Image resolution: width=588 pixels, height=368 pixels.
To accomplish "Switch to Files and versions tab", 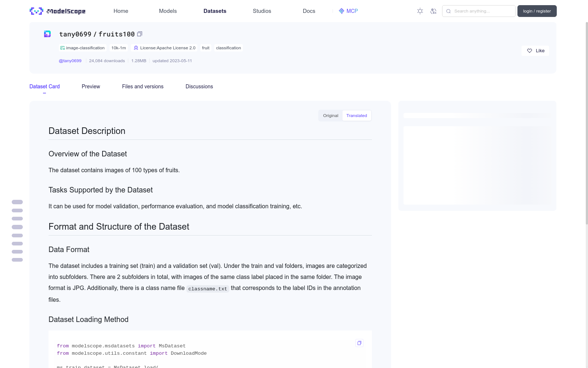I will point(143,86).
